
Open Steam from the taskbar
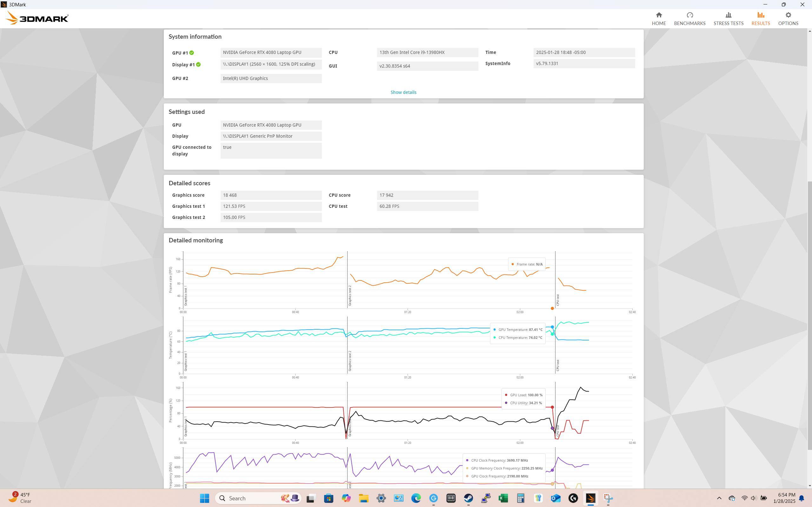(468, 498)
